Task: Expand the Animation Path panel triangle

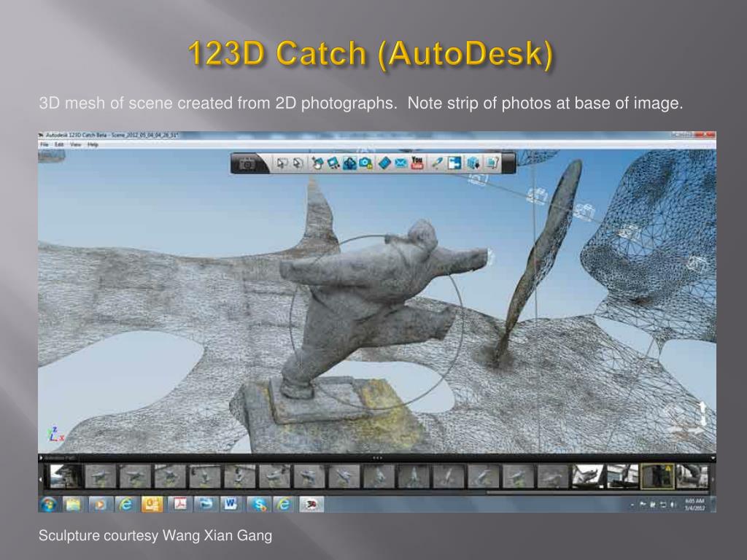Action: click(x=42, y=458)
